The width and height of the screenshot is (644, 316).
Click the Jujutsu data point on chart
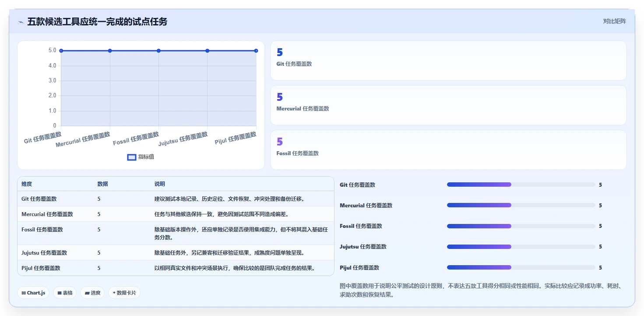(x=208, y=51)
